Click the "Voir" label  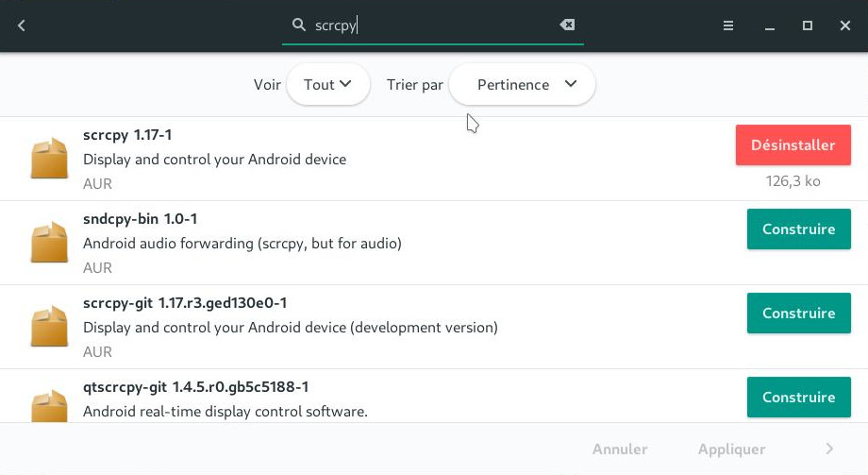pos(267,85)
